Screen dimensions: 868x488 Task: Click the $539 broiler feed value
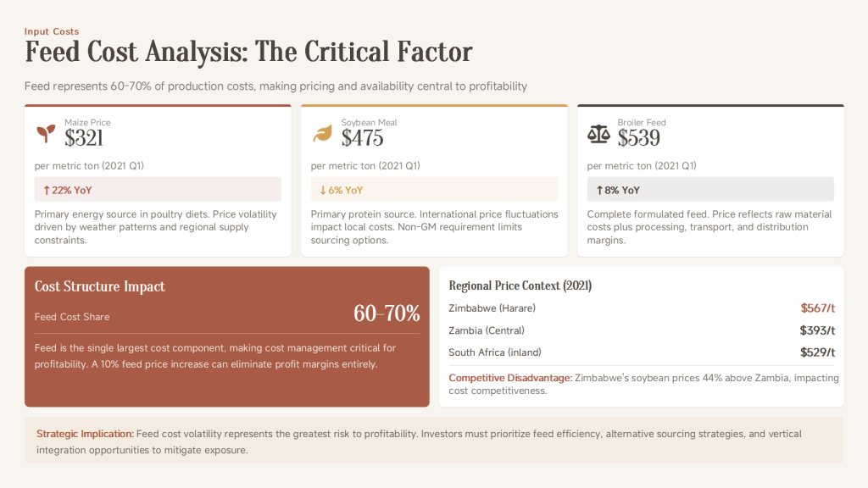(638, 137)
